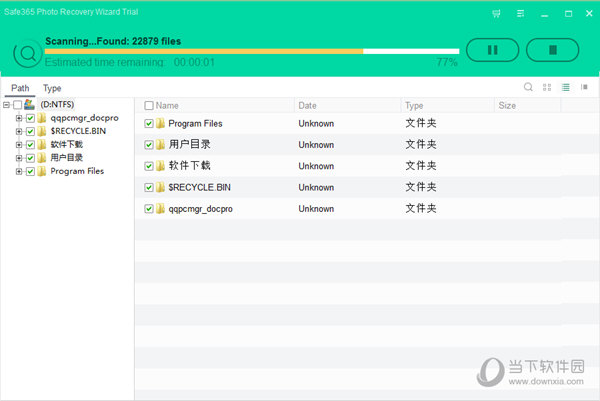600x401 pixels.
Task: Sort by the Name column header
Action: click(x=167, y=106)
